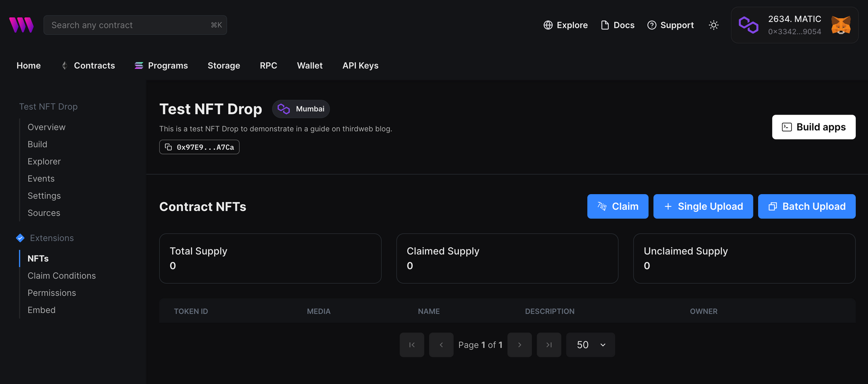Select Embed in sidebar
Viewport: 868px width, 384px height.
[42, 310]
